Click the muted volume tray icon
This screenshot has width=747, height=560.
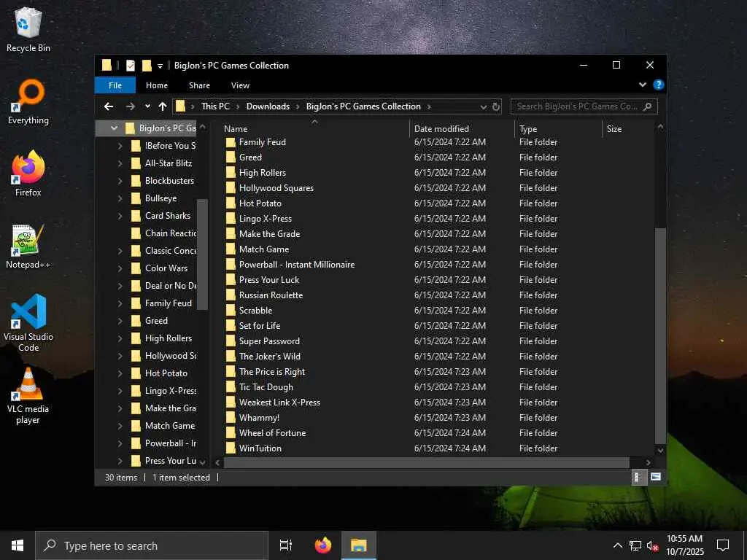click(652, 545)
